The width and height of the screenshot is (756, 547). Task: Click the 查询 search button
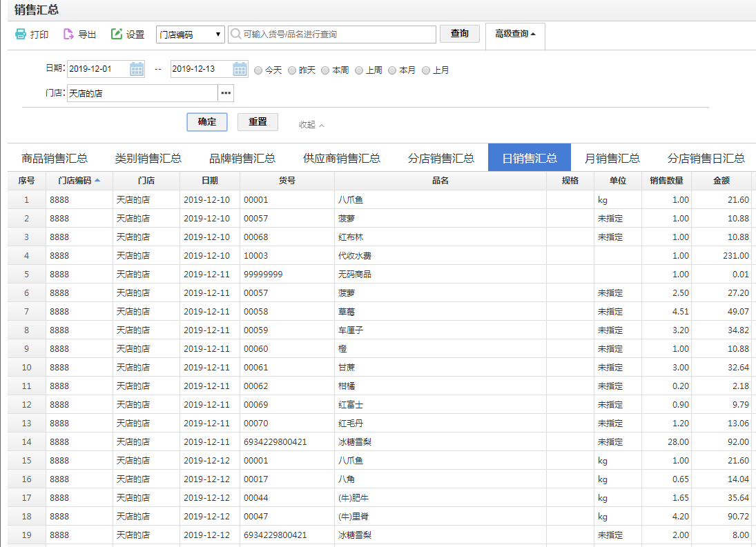coord(460,34)
